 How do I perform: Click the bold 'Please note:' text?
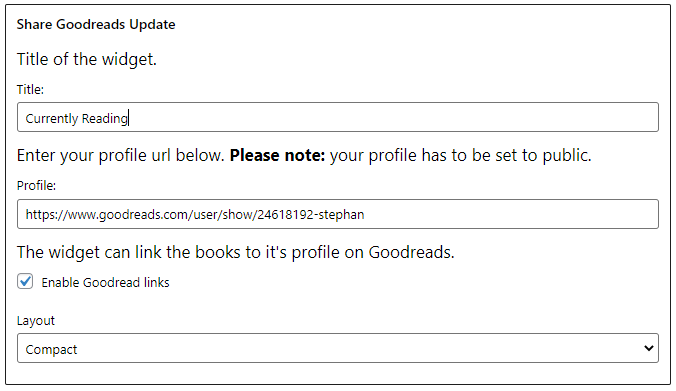277,155
